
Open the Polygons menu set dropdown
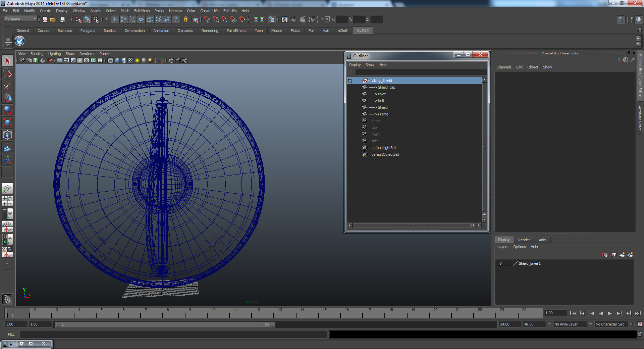point(20,19)
